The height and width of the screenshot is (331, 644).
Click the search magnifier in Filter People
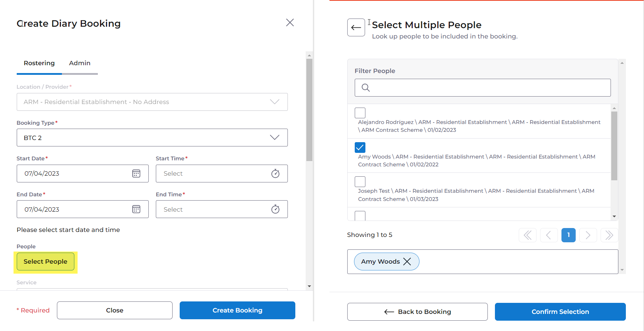point(366,88)
